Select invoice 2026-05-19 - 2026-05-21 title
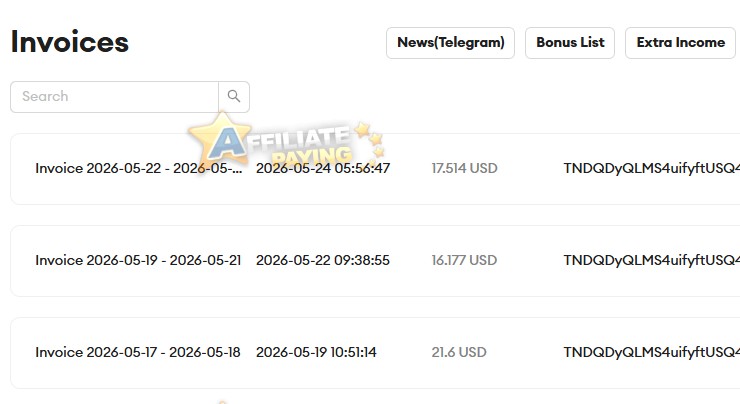The image size is (740, 404). click(138, 261)
